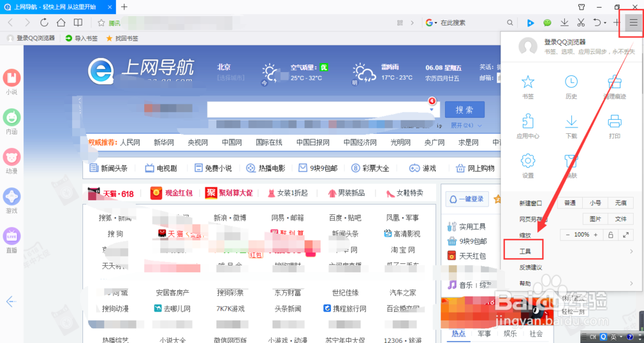Image resolution: width=644 pixels, height=343 pixels.
Task: Click 找回书签 in bookmarks bar
Action: [x=122, y=38]
